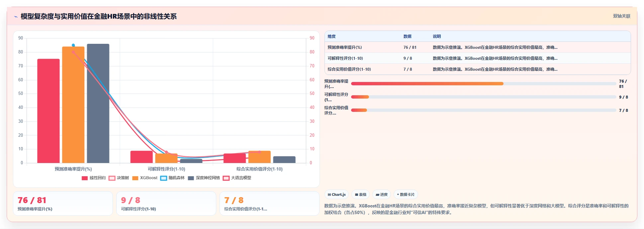Toggle the 决策树 legend entry
Image resolution: width=644 pixels, height=229 pixels.
119,178
